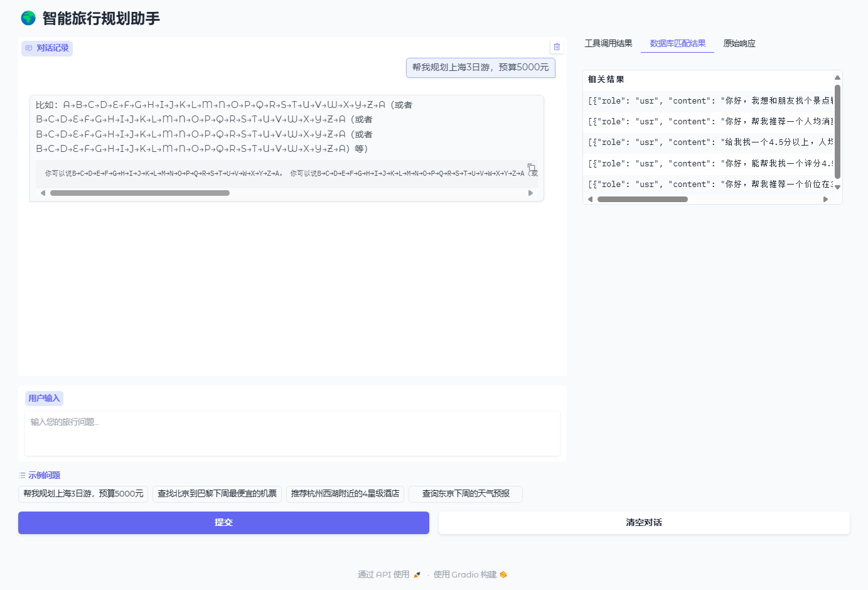The width and height of the screenshot is (868, 590).
Task: Click the 清空对话 button
Action: (644, 523)
